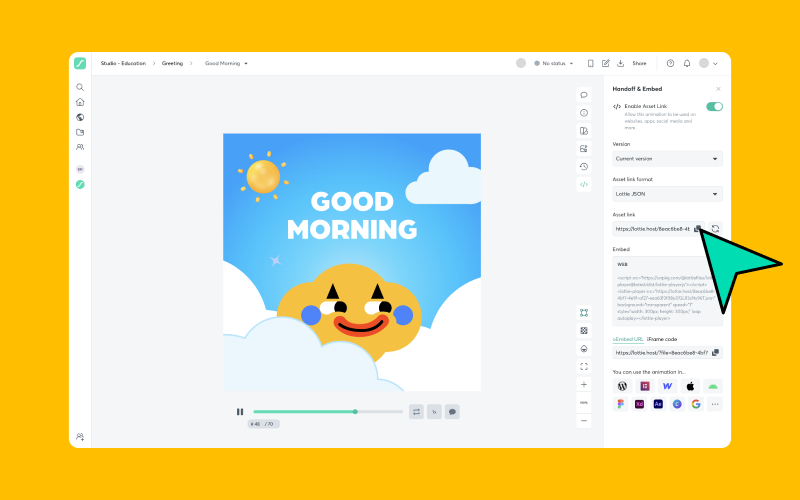800x500 pixels.
Task: Switch to the oEmbed URL tab
Action: pyautogui.click(x=628, y=339)
